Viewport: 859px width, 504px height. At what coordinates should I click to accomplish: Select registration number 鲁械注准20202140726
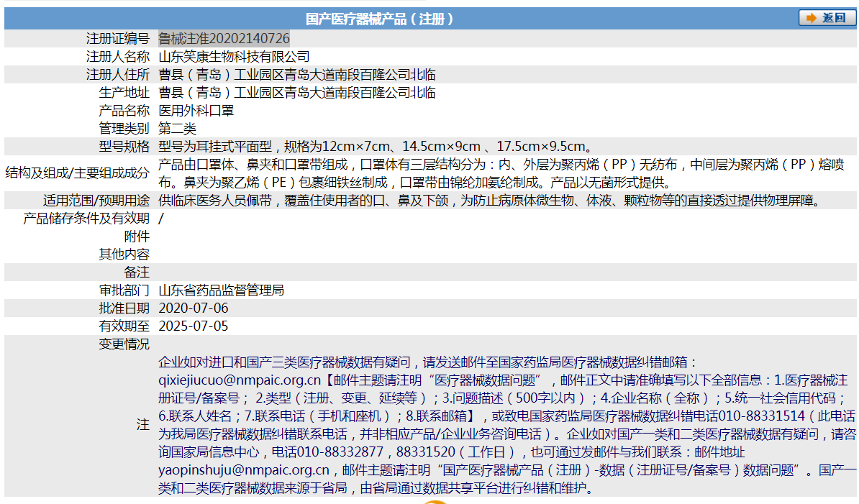[x=224, y=38]
